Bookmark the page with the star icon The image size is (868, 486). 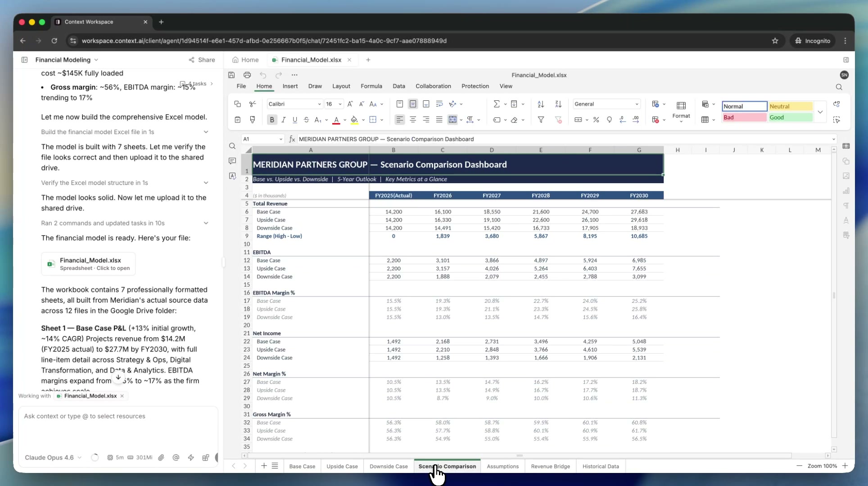[775, 41]
